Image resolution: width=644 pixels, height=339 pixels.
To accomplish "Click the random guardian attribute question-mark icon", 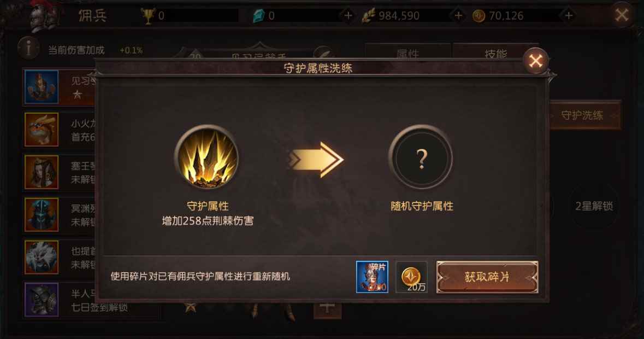I will 421,157.
